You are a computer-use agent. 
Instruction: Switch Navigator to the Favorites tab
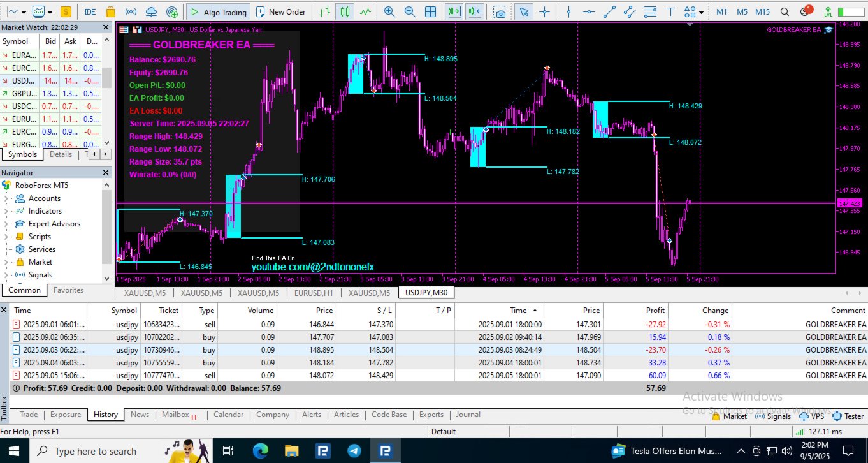(x=68, y=290)
